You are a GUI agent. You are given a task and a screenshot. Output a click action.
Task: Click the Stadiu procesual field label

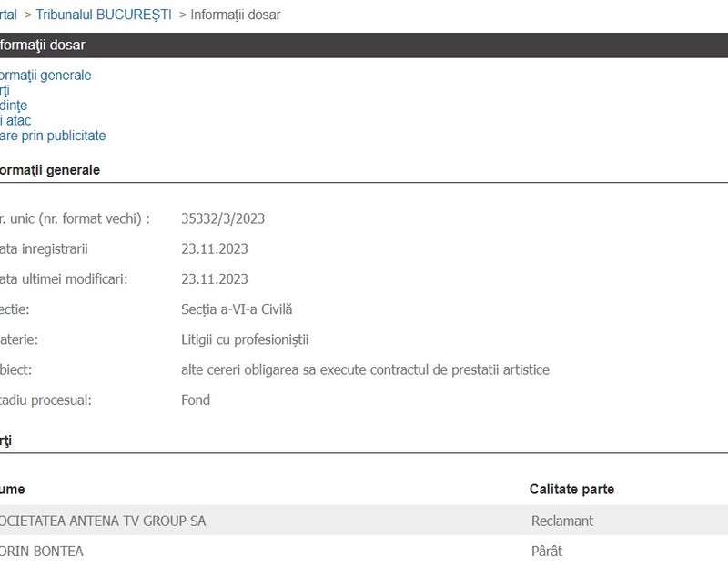point(46,400)
